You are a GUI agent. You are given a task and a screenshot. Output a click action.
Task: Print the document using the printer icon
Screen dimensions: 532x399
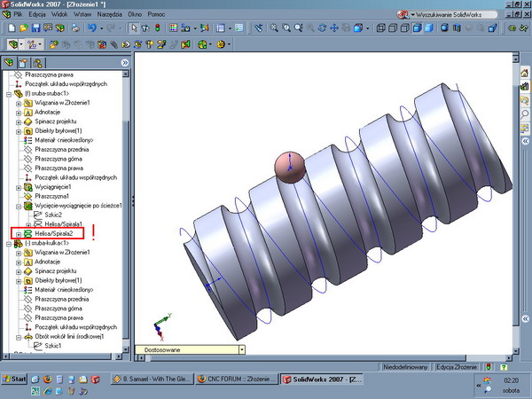[x=75, y=27]
